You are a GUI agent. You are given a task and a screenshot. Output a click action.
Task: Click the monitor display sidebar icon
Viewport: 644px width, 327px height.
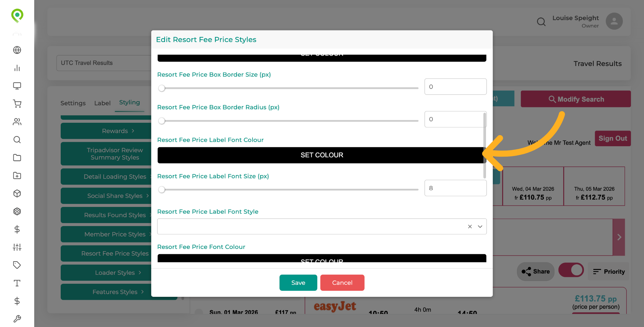17,86
